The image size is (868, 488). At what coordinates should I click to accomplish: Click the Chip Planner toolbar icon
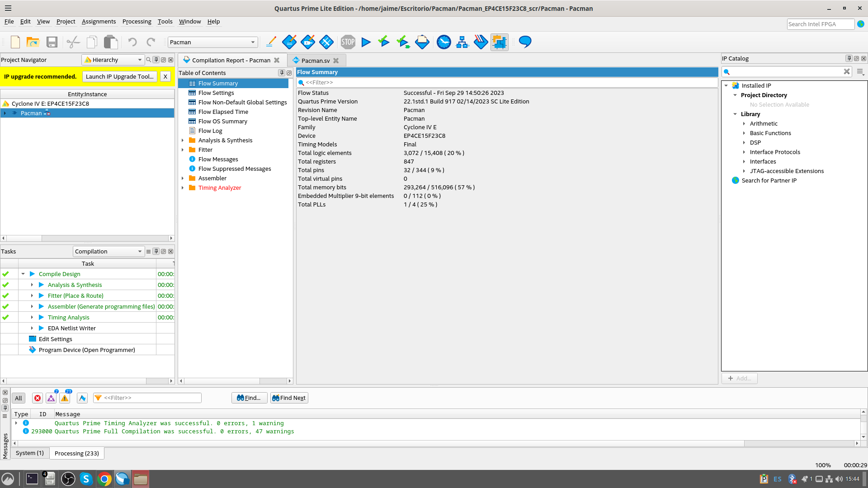tap(499, 42)
